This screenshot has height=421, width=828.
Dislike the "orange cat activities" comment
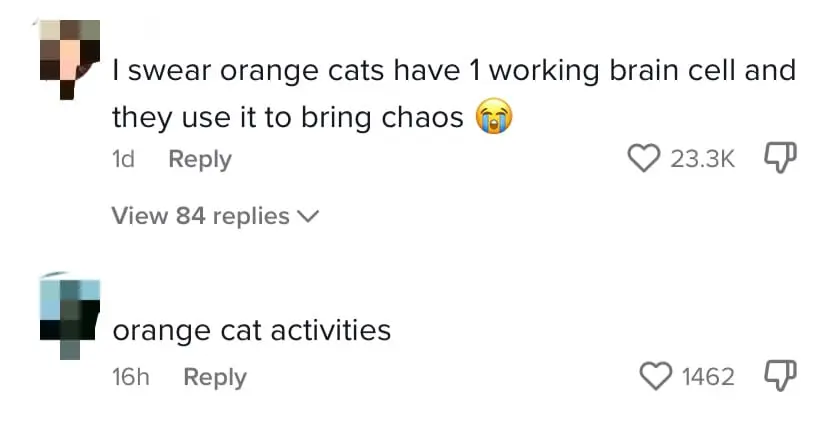[x=777, y=375]
